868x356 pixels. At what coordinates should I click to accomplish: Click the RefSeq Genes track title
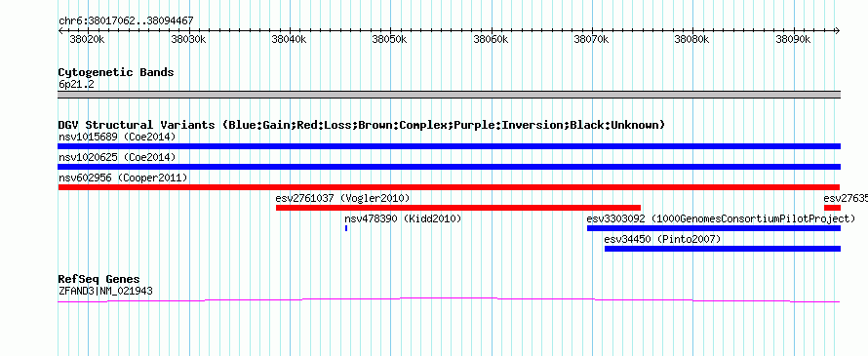tap(99, 279)
